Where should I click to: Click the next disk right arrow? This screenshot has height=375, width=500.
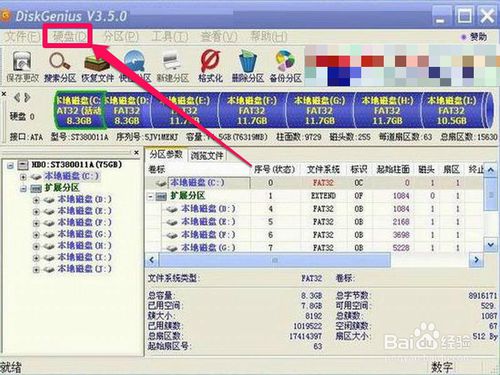click(27, 98)
